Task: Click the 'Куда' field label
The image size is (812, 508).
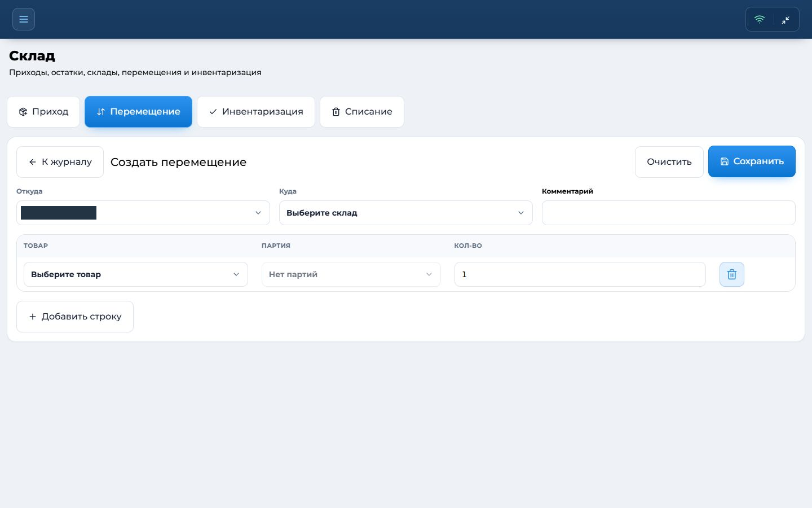Action: coord(288,191)
